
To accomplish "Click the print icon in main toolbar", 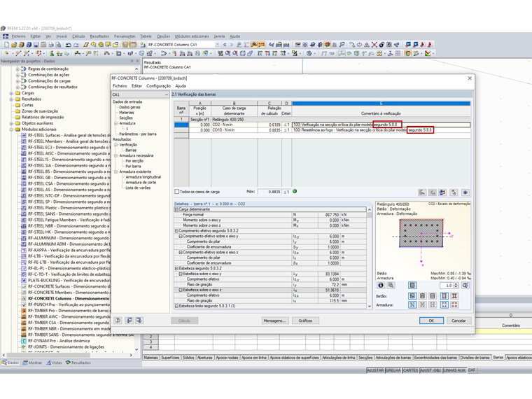I will pyautogui.click(x=51, y=44).
